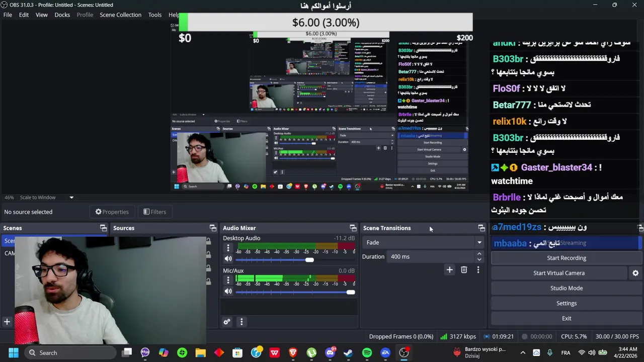Screen dimensions: 644x362
Task: Open preview scaling dropdown arrow
Action: click(x=71, y=198)
